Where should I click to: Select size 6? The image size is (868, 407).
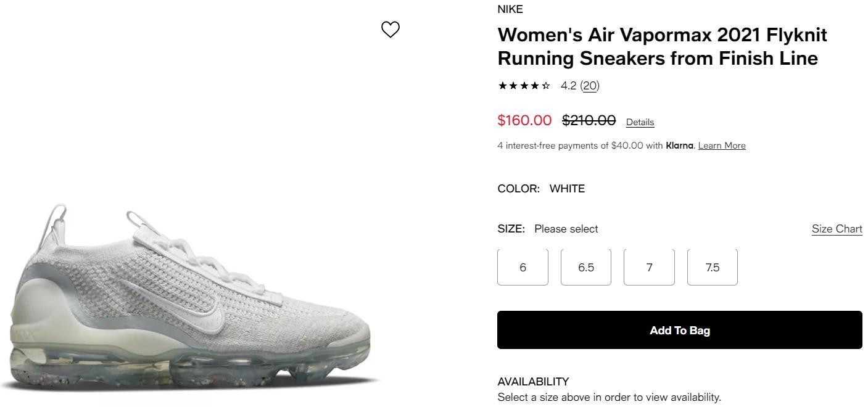(x=523, y=267)
